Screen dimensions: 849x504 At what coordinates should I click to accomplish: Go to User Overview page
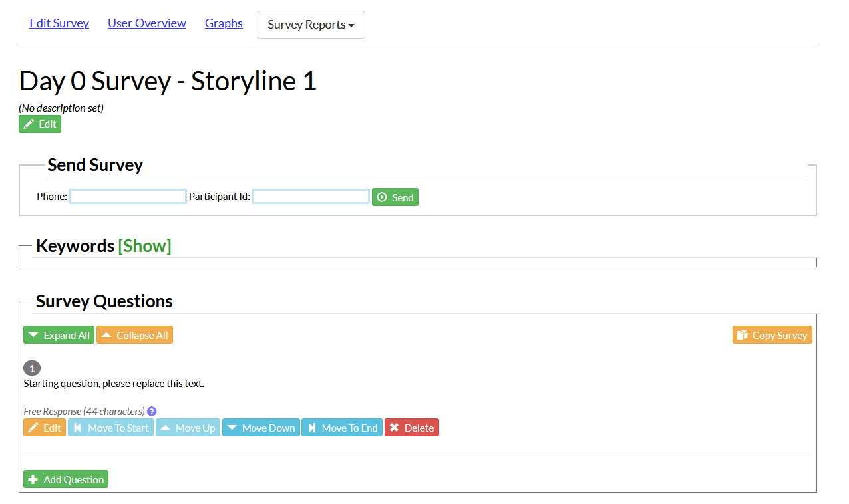click(147, 23)
